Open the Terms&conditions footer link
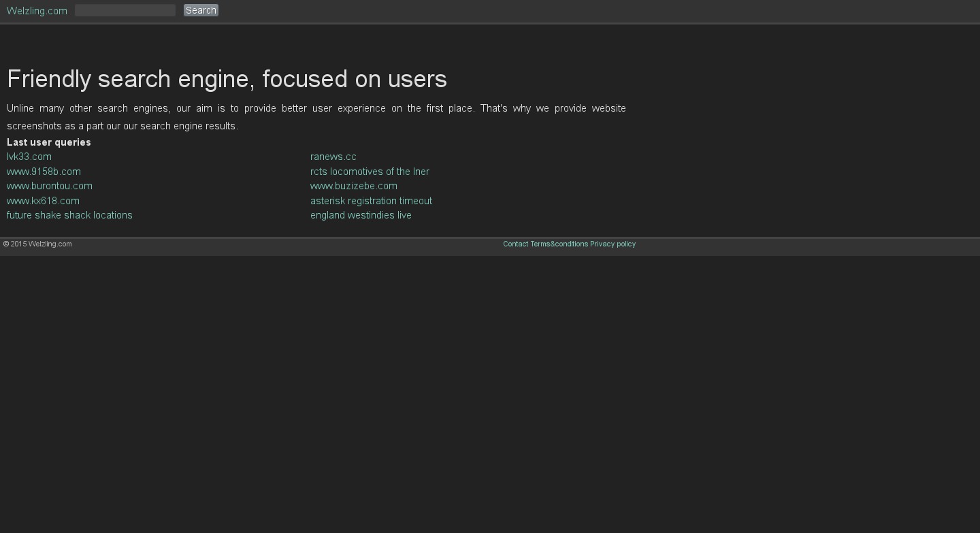Viewport: 980px width, 533px height. pyautogui.click(x=559, y=244)
